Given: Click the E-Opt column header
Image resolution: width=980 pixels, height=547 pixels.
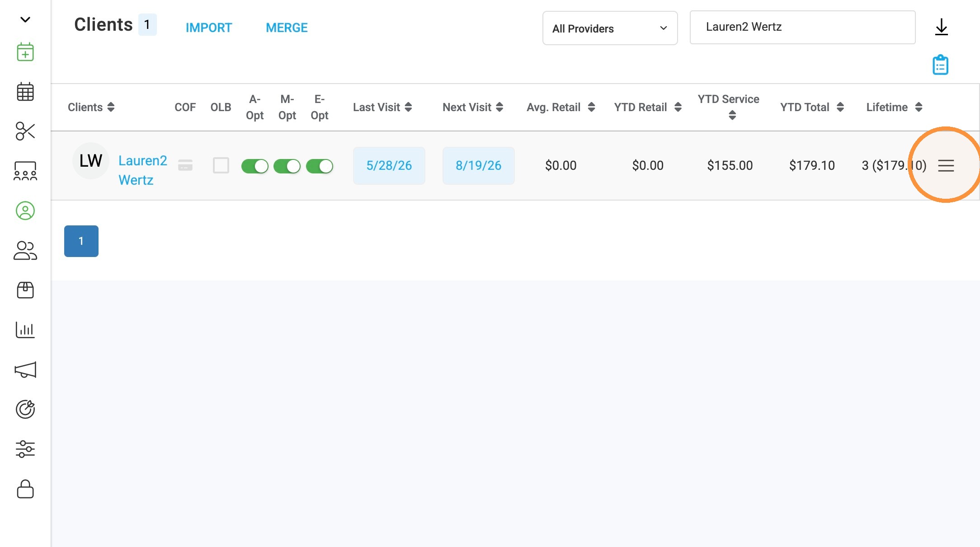Looking at the screenshot, I should coord(320,107).
